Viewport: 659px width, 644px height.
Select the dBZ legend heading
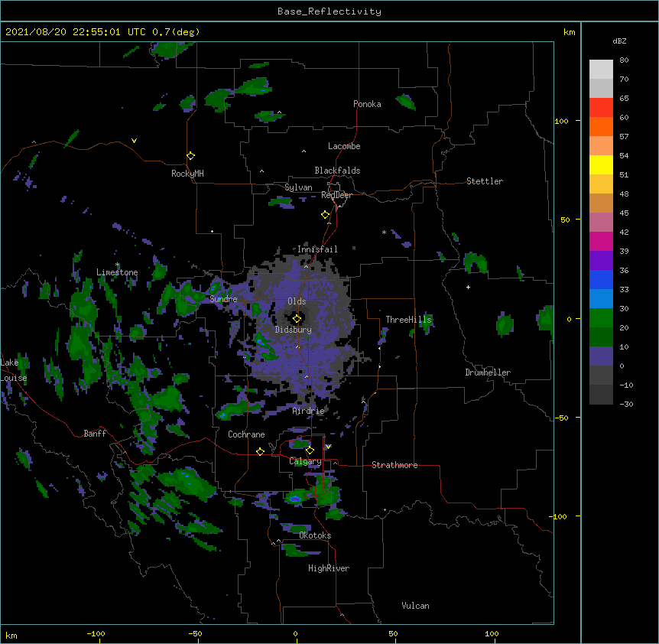pyautogui.click(x=619, y=41)
